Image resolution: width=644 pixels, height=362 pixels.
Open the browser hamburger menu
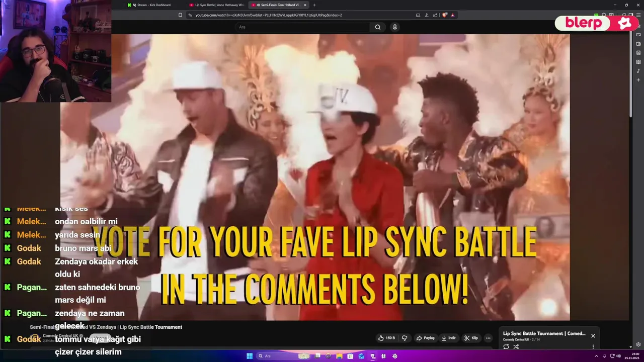pyautogui.click(x=638, y=15)
